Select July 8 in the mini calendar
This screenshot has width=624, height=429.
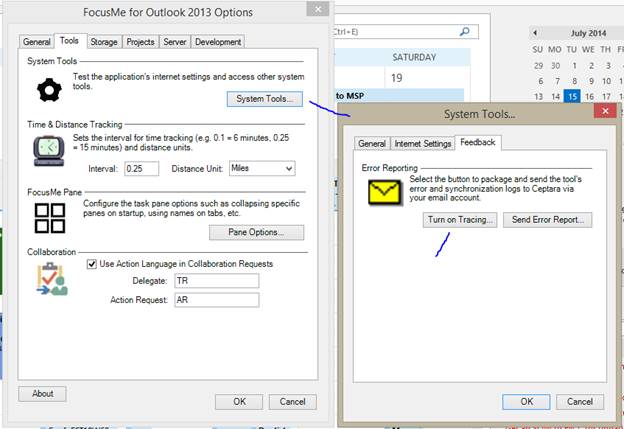(574, 81)
